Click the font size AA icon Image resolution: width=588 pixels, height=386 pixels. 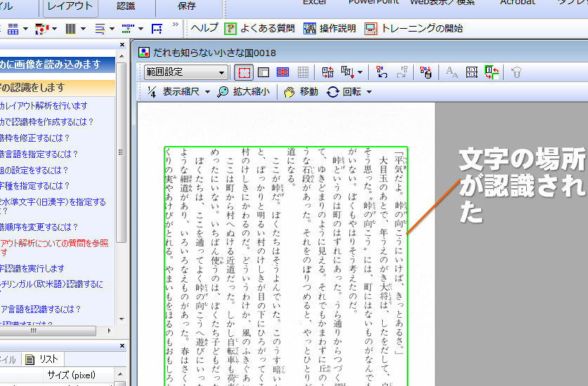(452, 72)
